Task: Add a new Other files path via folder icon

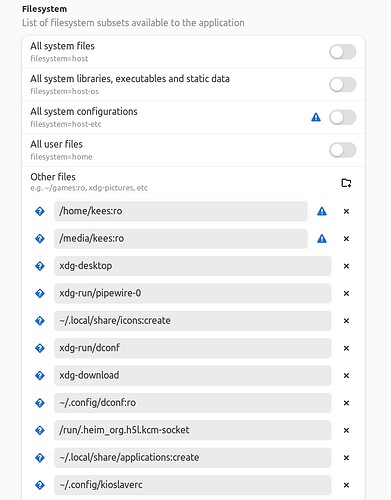Action: point(346,183)
